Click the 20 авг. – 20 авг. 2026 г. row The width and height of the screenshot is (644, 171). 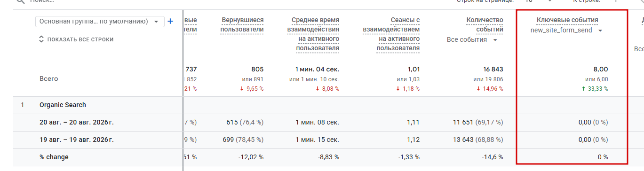click(77, 122)
